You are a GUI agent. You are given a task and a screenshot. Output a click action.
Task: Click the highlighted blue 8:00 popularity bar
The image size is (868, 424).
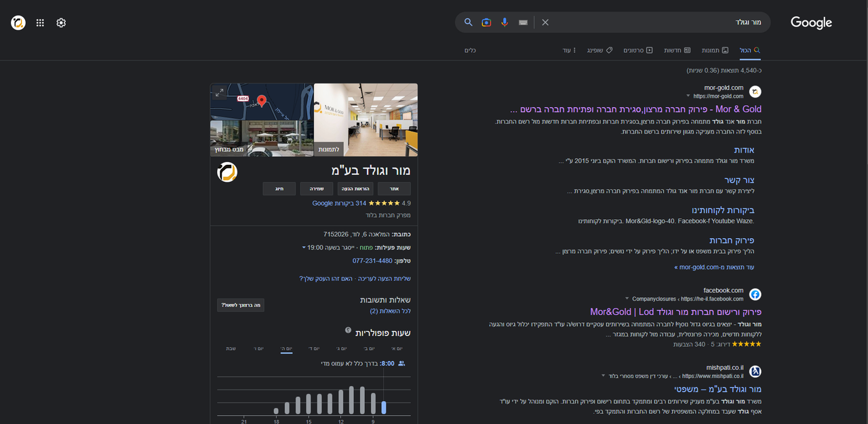[384, 408]
